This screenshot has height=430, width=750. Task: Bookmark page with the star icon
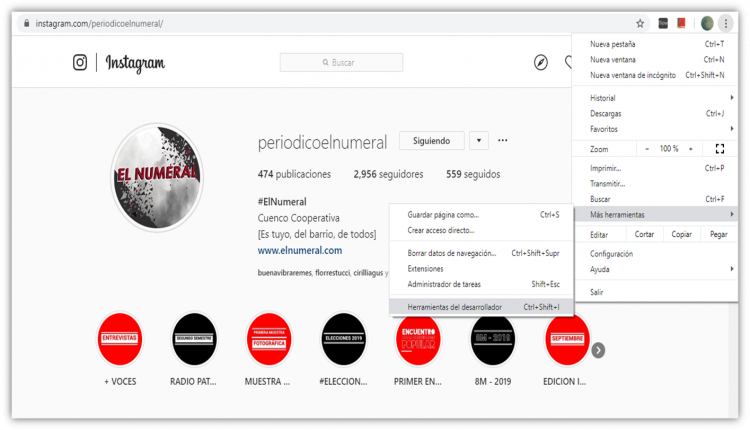[x=640, y=23]
